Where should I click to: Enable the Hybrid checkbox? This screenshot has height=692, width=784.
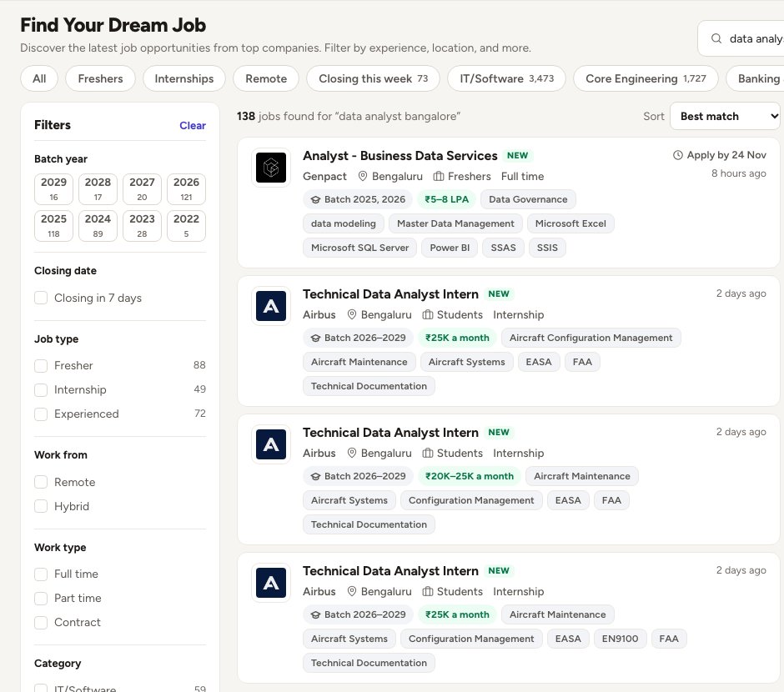[x=41, y=506]
